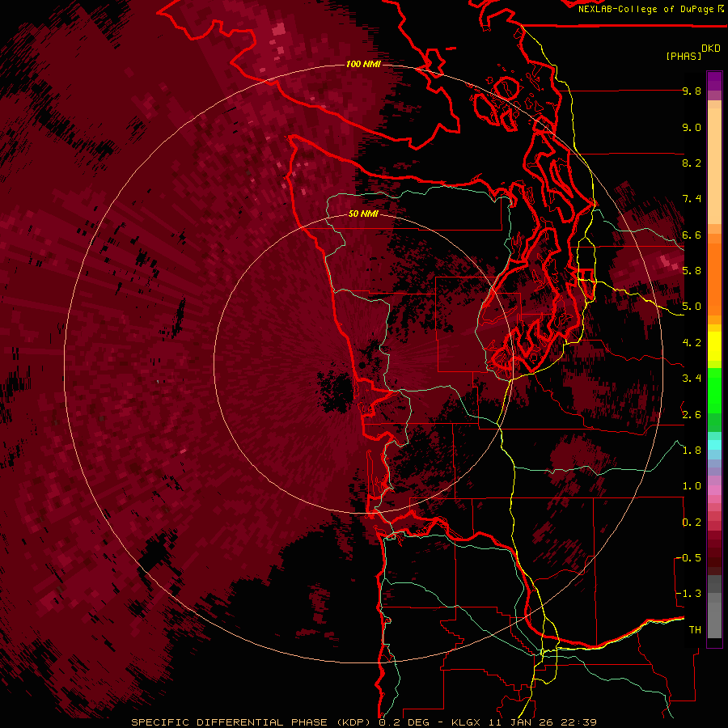Pick the pink segment of the color bar
The height and width of the screenshot is (728, 728).
(714, 490)
